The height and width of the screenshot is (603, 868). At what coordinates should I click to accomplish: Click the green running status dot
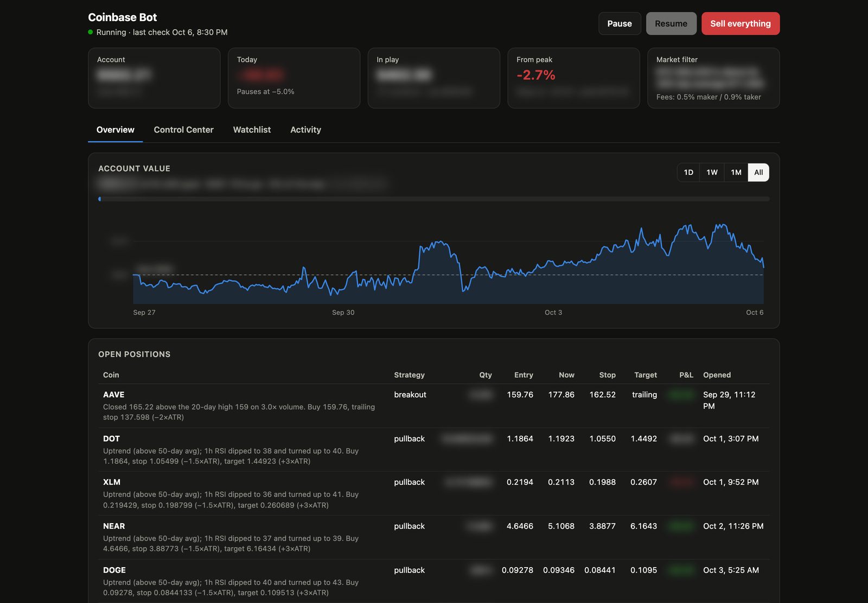(91, 32)
